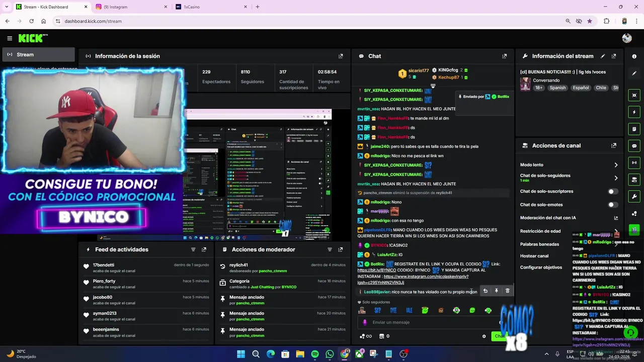Toggle Chat de solo-suscriptores switch
The height and width of the screenshot is (362, 644).
[x=613, y=192]
